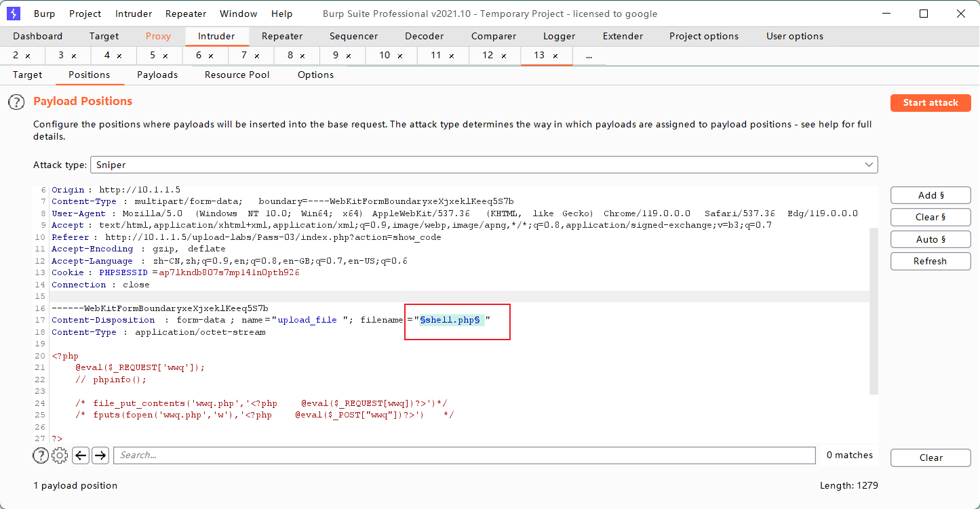Select the Resource Pool sub-tab
Image resolution: width=980 pixels, height=509 pixels.
(237, 75)
